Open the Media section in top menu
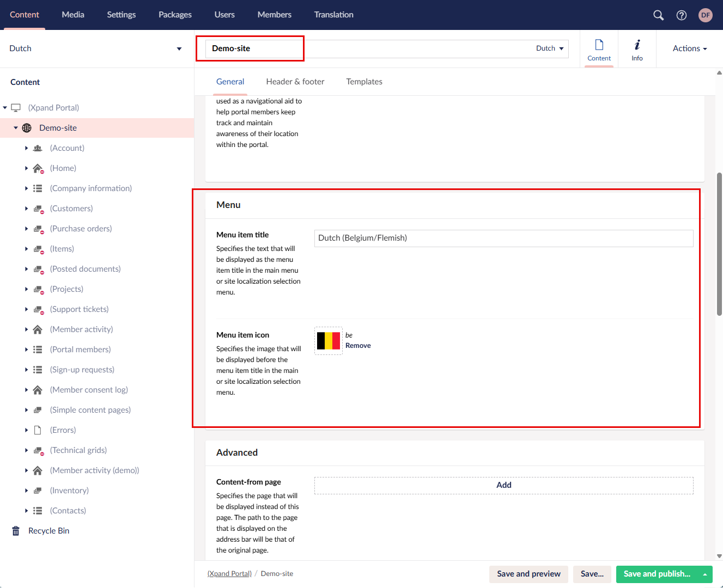Image resolution: width=723 pixels, height=588 pixels. coord(73,15)
